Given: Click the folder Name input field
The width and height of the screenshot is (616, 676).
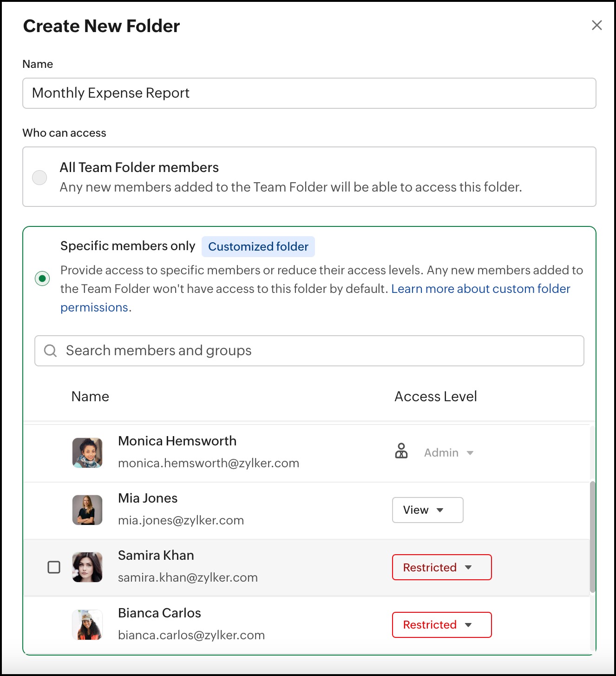Looking at the screenshot, I should coord(309,93).
